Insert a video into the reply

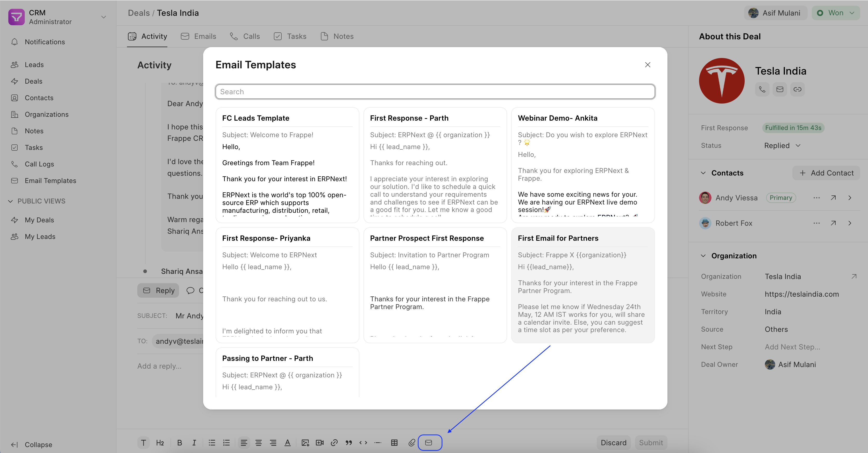click(320, 443)
